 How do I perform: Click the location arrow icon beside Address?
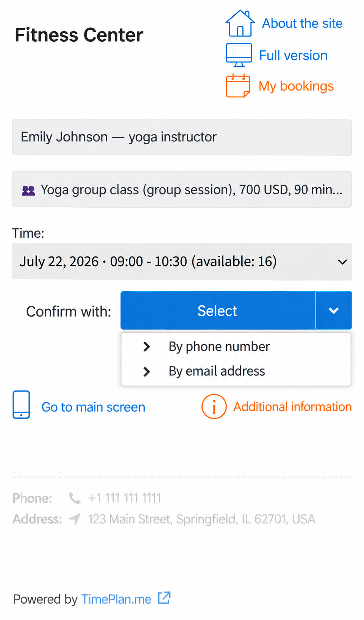75,519
